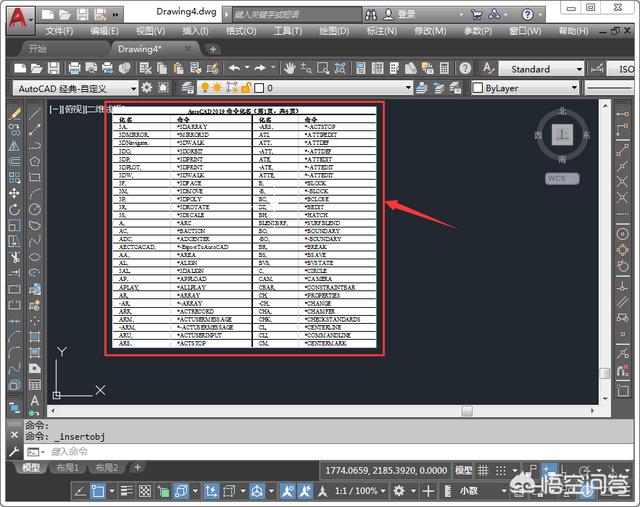Add new layout with plus button
Screen dimensions: 640x507
[138, 467]
